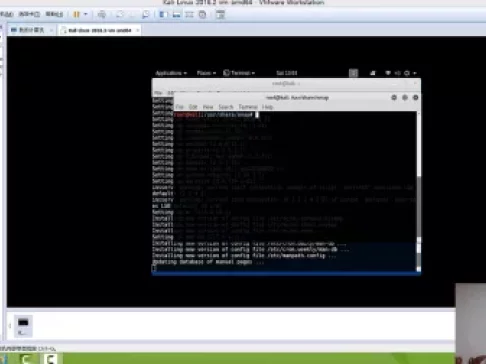Click the send Ctrl+Alt+Del toolbar icon
This screenshot has height=364, width=486.
[102, 14]
